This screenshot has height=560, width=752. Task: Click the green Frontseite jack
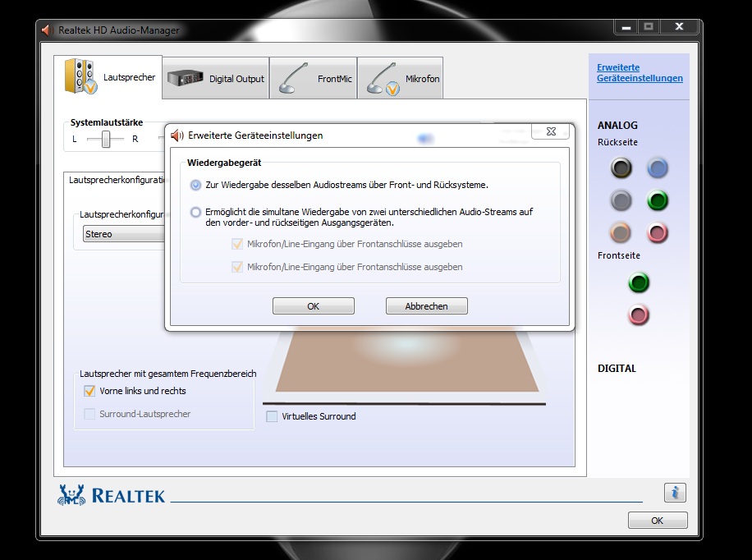[639, 282]
